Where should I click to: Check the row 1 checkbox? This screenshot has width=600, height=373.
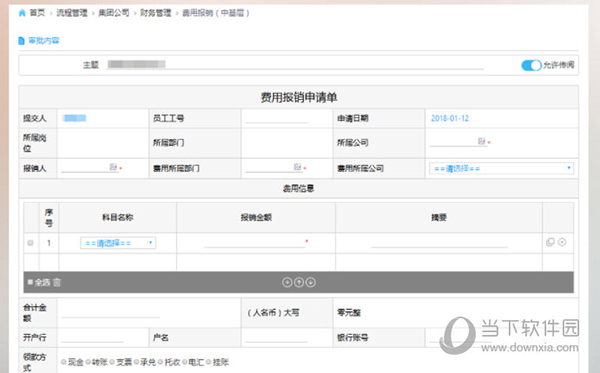(30, 243)
